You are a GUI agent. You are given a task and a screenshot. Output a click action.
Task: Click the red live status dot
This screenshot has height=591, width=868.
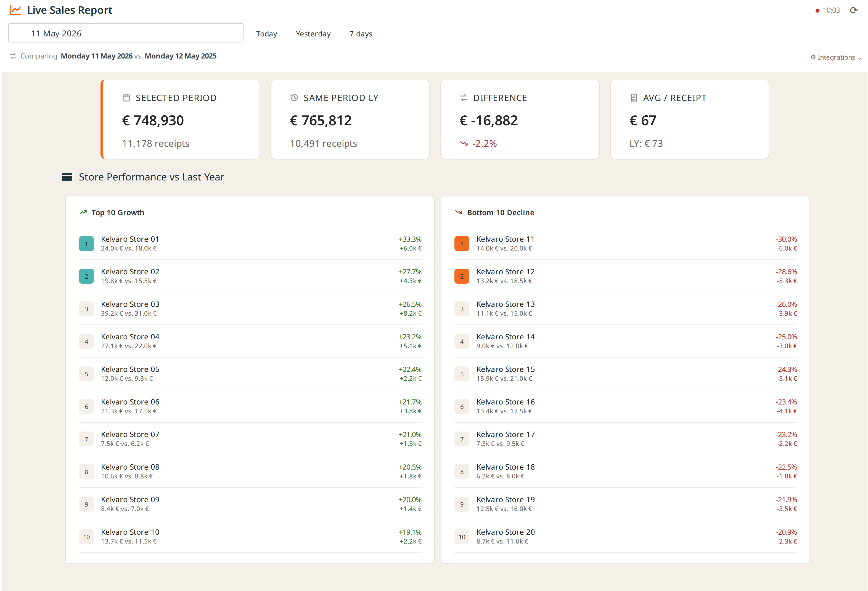coord(817,11)
